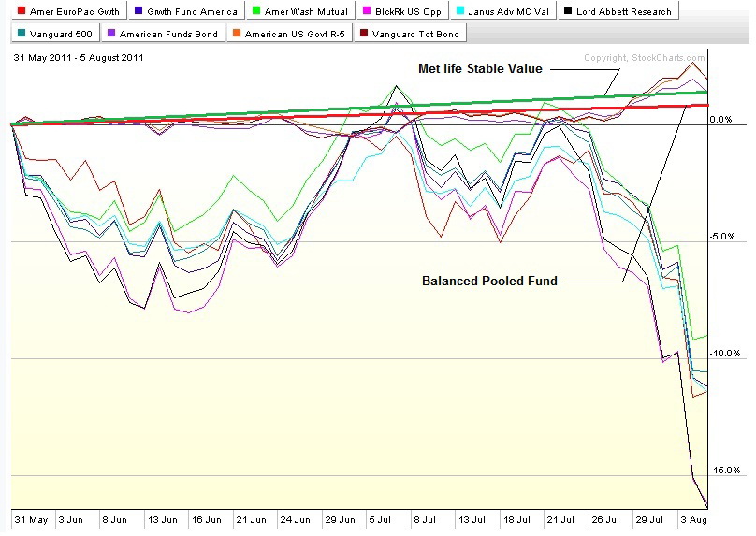This screenshot has height=536, width=756.
Task: Select the BlckRk US Opp legend entry
Action: [x=402, y=11]
